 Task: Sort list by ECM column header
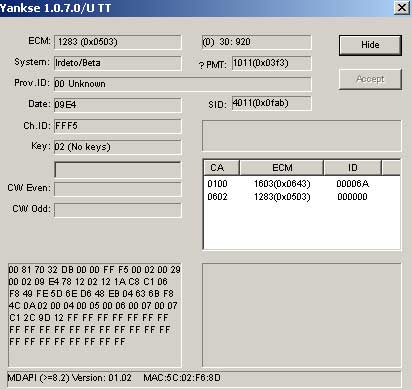(282, 168)
